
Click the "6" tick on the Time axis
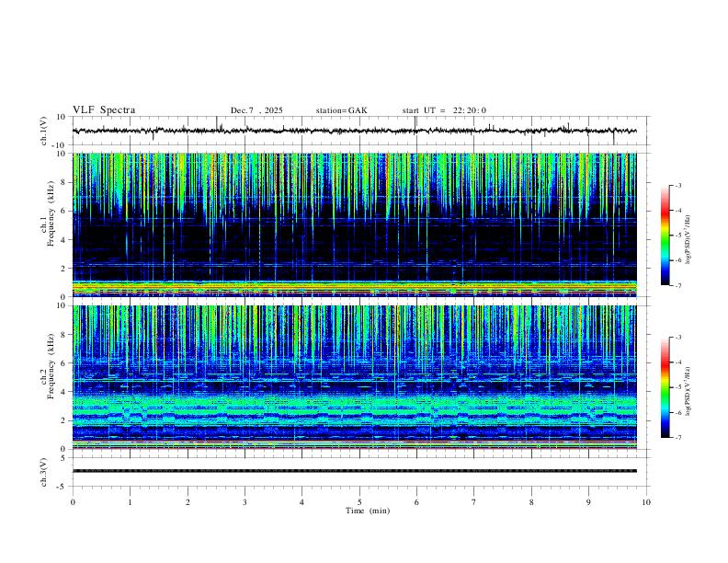tap(416, 502)
